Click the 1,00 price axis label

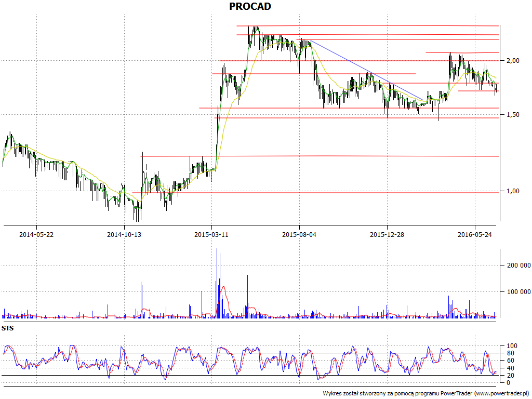[x=513, y=191]
